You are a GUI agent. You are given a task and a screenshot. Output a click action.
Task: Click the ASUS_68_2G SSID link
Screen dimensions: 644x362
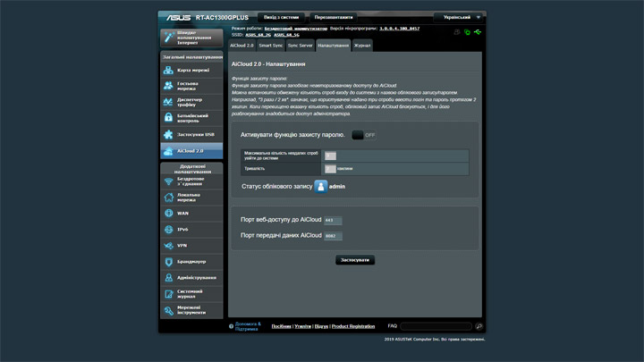click(258, 35)
